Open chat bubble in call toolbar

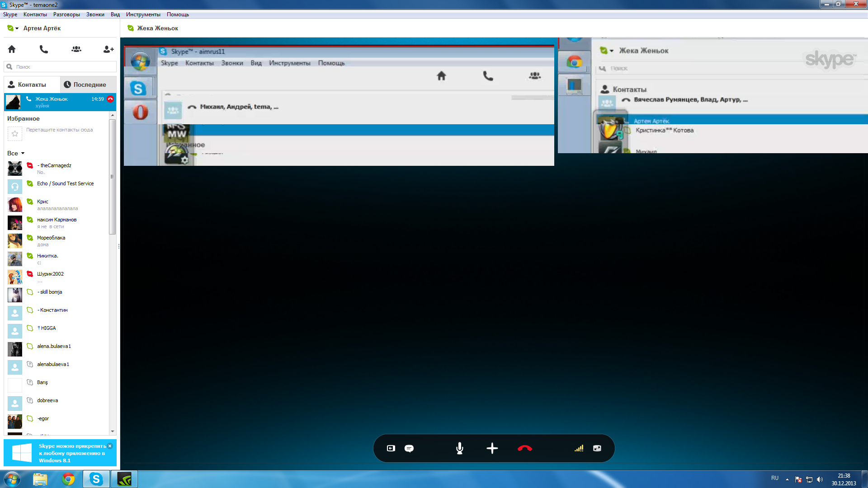[409, 448]
